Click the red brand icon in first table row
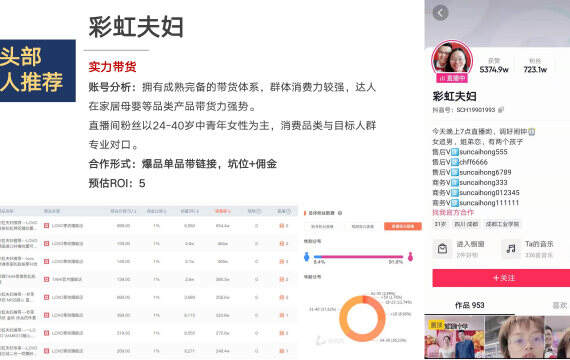The height and width of the screenshot is (360, 570). 46,226
